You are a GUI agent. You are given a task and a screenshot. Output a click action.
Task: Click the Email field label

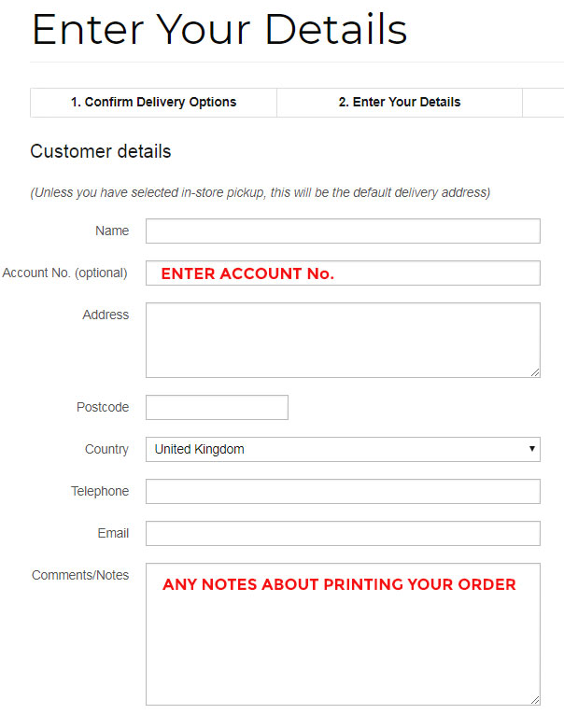point(113,534)
